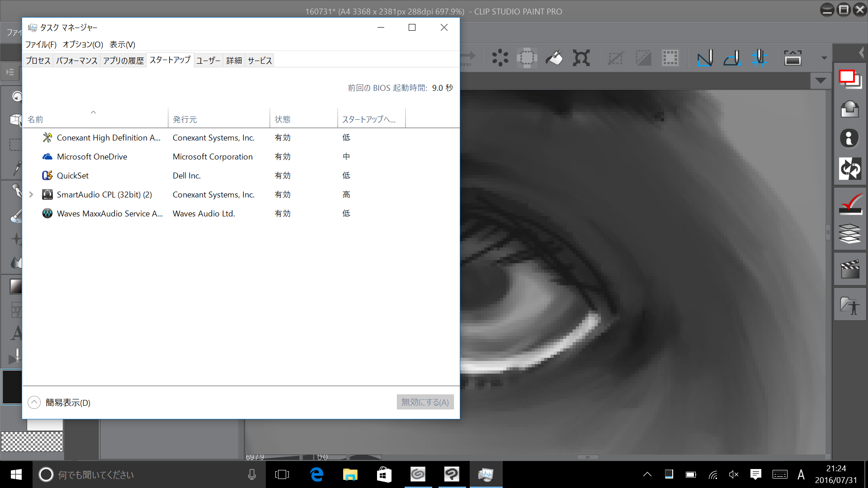Switch to the パフォーマンス tab

[x=76, y=61]
